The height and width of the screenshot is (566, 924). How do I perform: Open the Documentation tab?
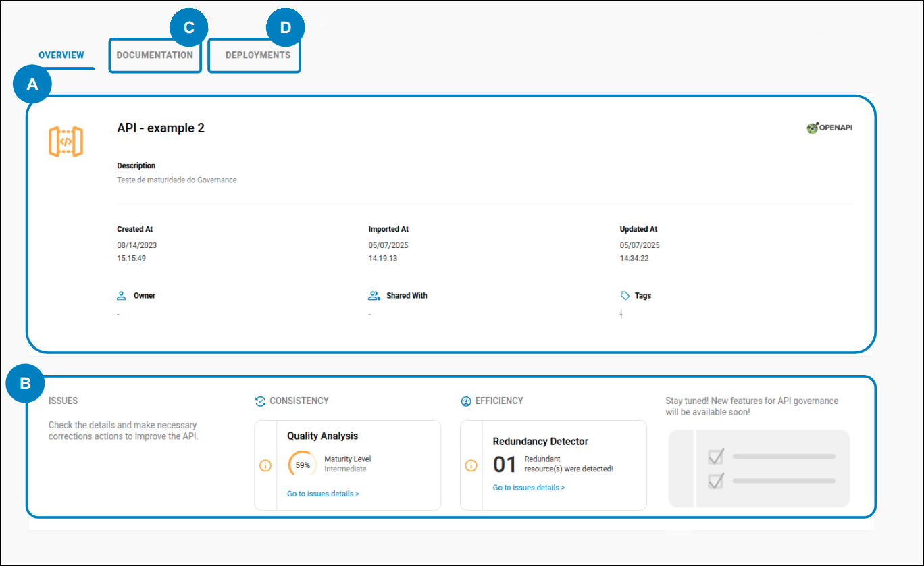155,55
